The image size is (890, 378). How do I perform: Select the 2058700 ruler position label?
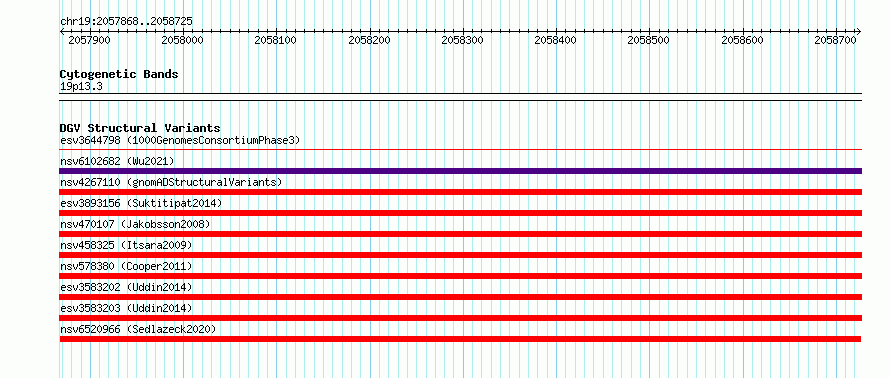pyautogui.click(x=835, y=40)
